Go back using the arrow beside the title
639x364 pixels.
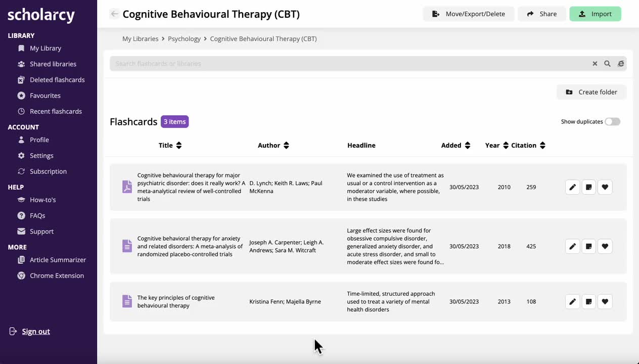114,14
